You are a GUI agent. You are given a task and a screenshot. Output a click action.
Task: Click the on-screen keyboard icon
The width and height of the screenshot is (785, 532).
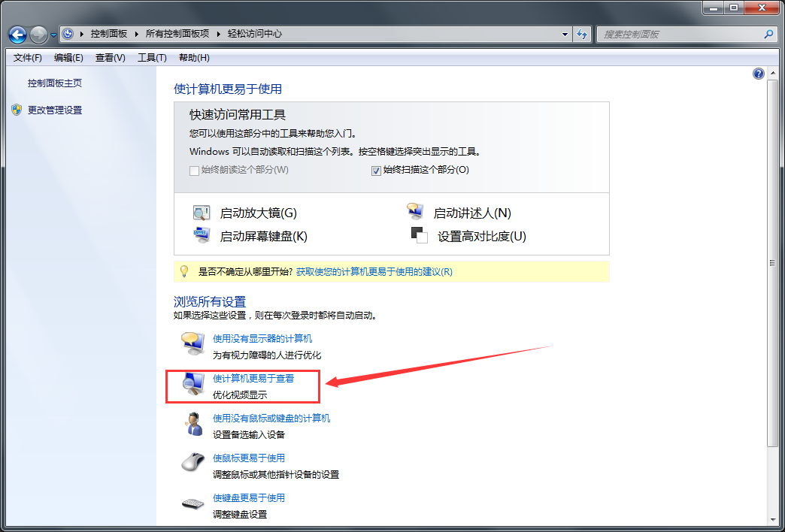[x=202, y=234]
